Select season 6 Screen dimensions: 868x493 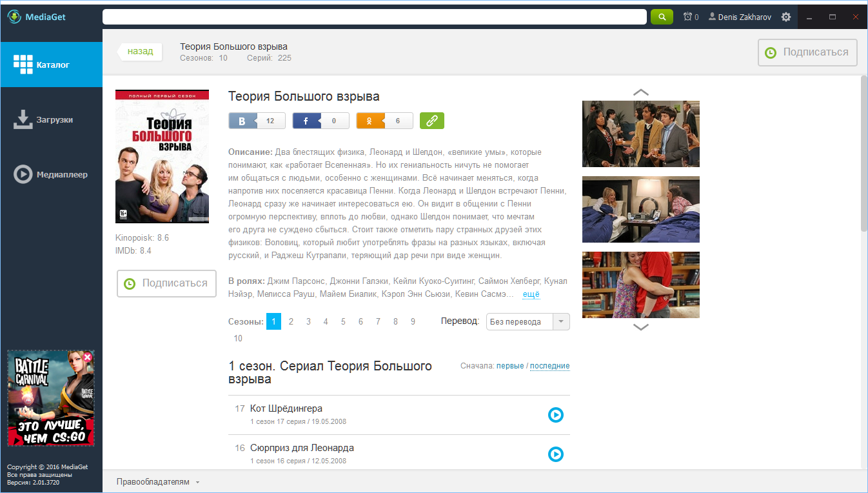click(x=360, y=321)
